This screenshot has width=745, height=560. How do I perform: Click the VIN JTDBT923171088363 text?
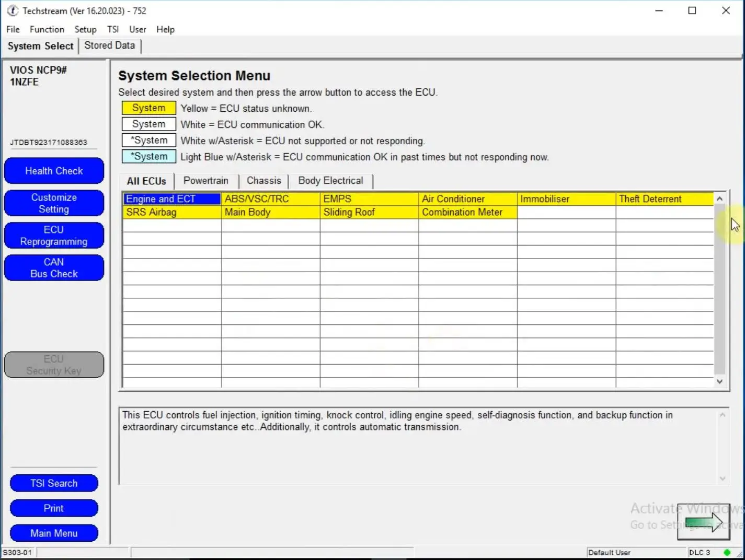click(x=49, y=142)
